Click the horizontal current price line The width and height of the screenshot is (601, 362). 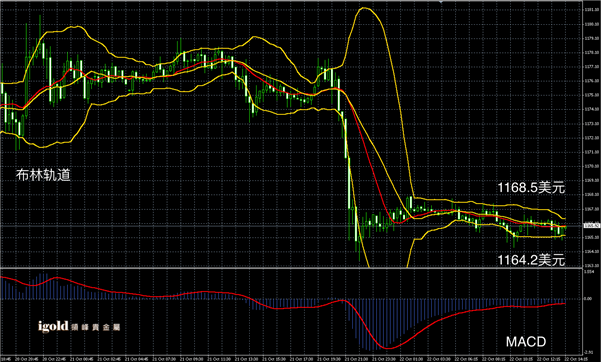tap(291, 226)
